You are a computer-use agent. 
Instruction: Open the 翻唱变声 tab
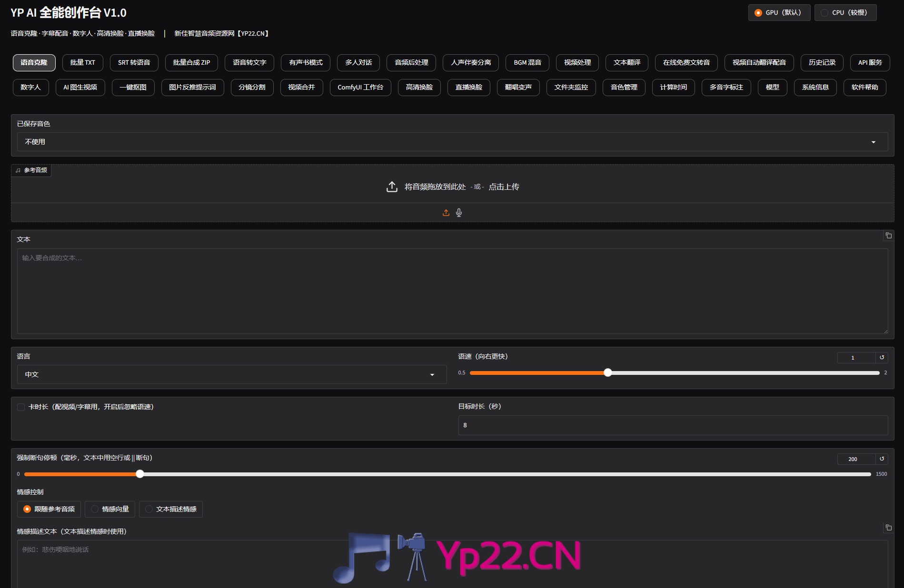(518, 87)
